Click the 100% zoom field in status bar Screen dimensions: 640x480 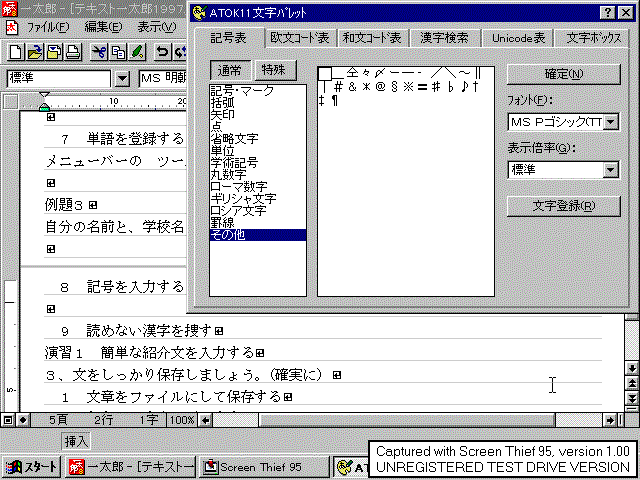(x=182, y=420)
